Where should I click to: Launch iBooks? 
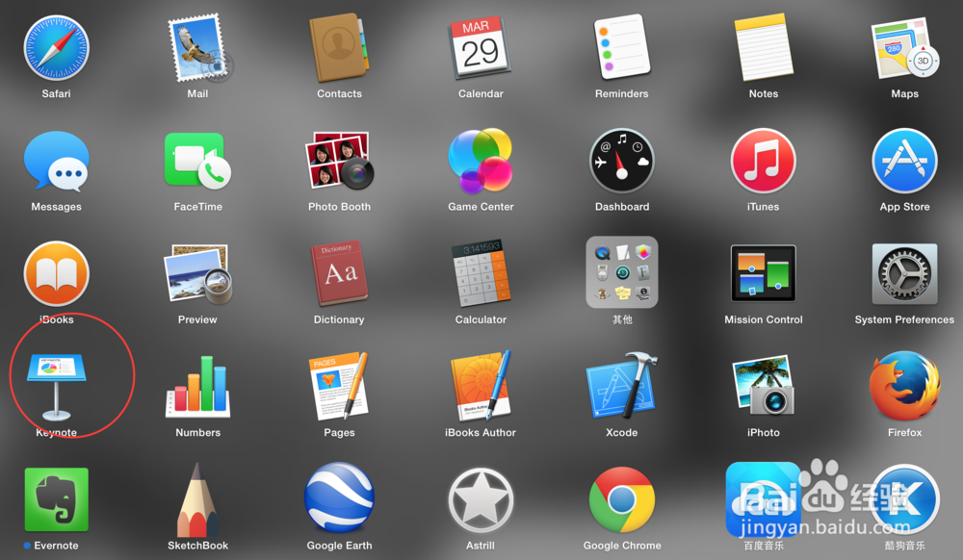(x=57, y=273)
